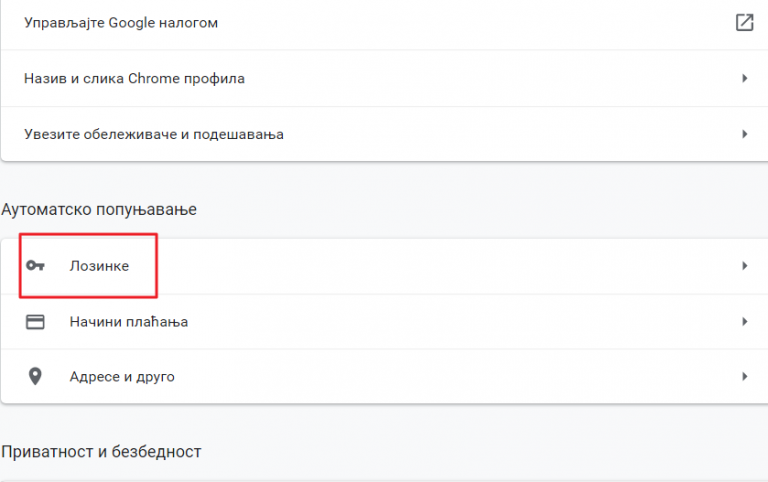Go to Начини плаћања label
The image size is (768, 482).
click(129, 322)
